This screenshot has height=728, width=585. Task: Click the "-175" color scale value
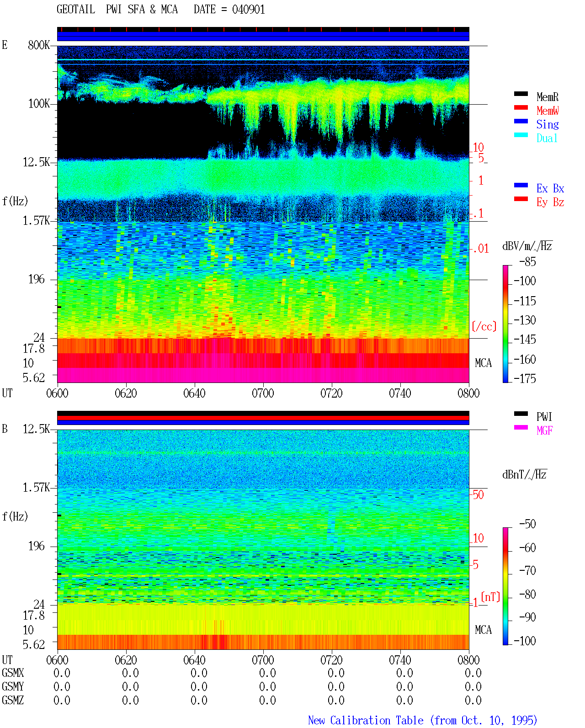pos(525,378)
